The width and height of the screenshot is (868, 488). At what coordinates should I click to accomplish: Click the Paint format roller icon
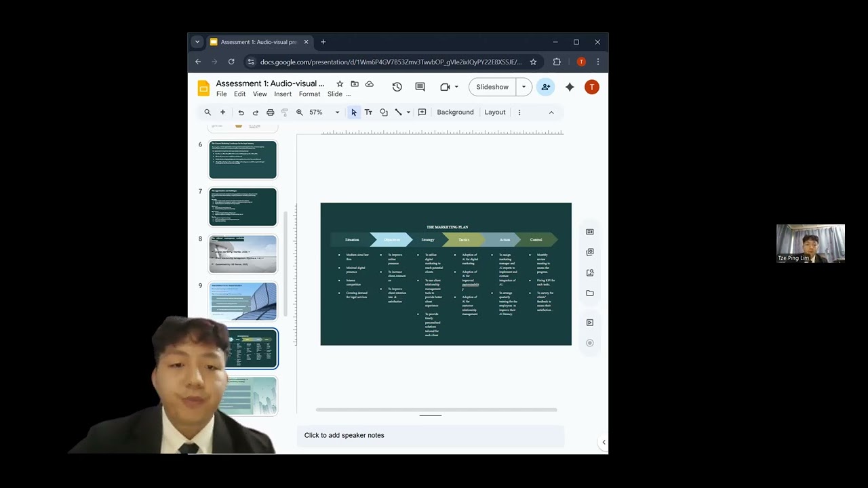284,113
